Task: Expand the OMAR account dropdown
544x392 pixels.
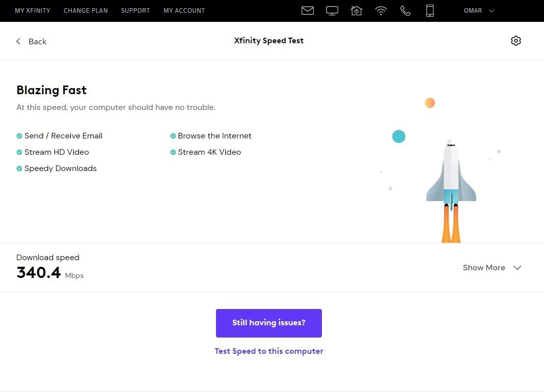Action: (479, 11)
